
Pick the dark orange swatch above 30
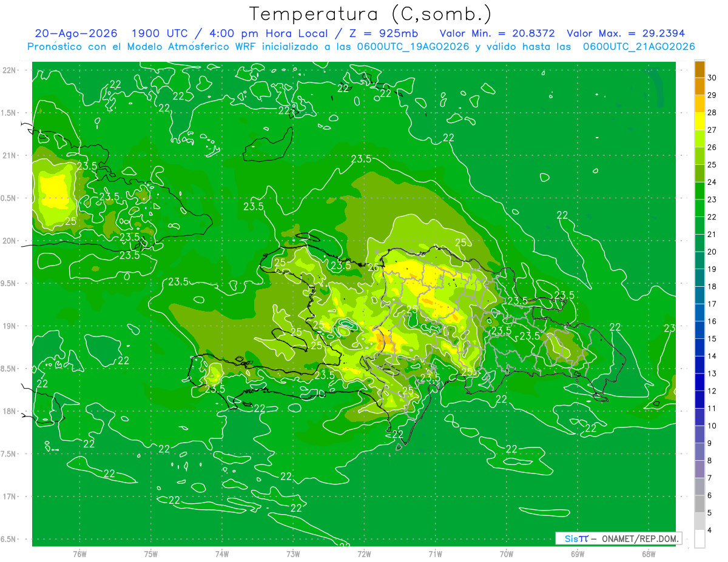699,69
